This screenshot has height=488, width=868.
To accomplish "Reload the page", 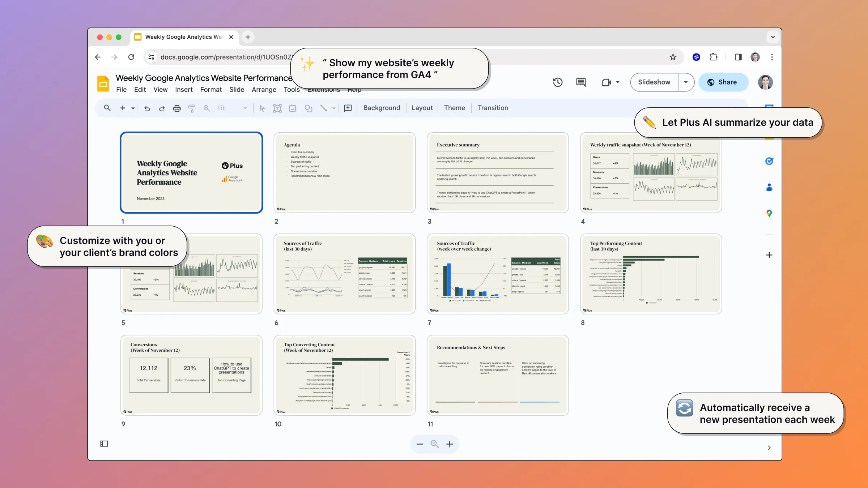I will pyautogui.click(x=131, y=57).
